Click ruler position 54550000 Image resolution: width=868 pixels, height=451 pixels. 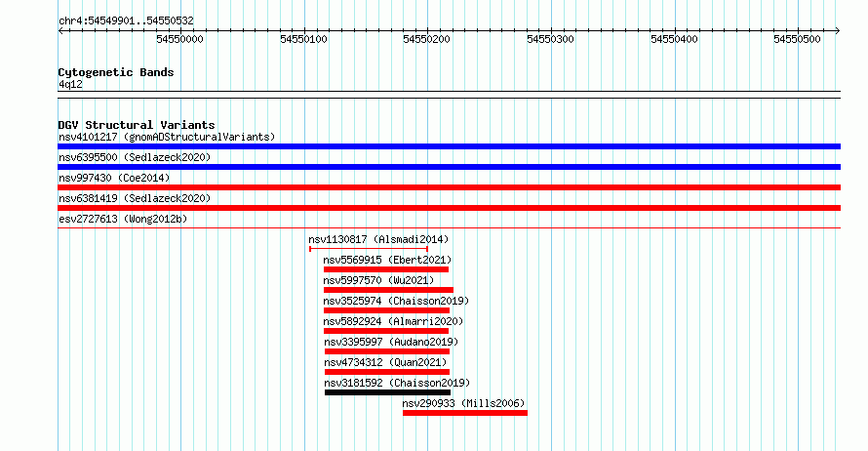[x=179, y=39]
